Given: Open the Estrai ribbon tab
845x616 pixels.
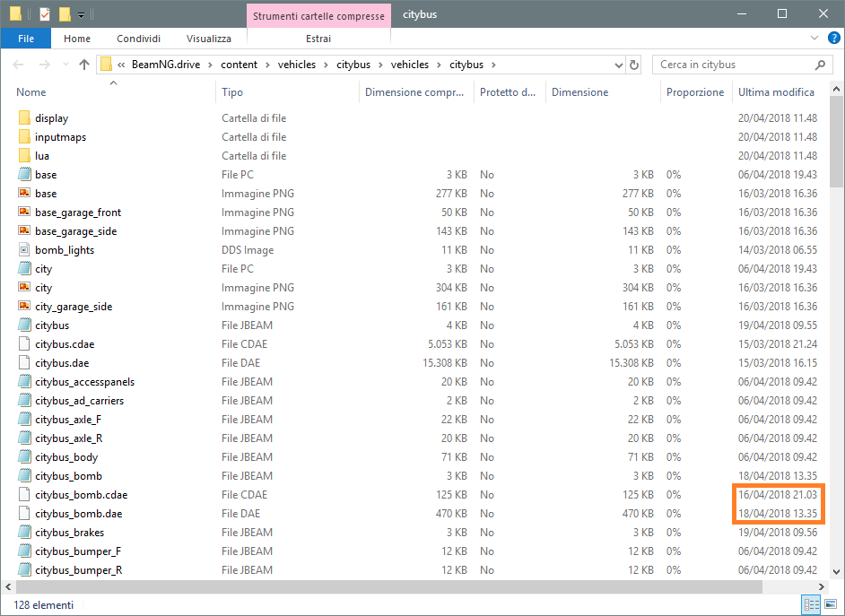Looking at the screenshot, I should [318, 39].
